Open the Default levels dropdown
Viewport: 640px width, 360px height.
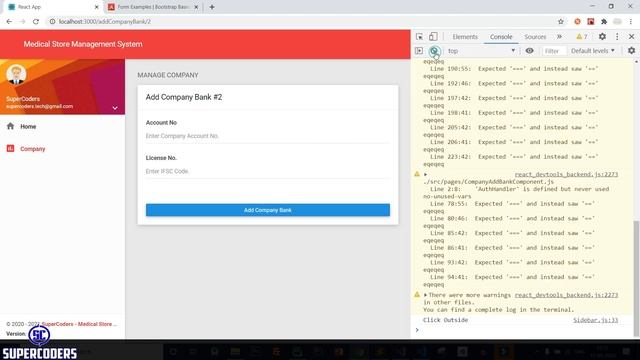coord(593,51)
